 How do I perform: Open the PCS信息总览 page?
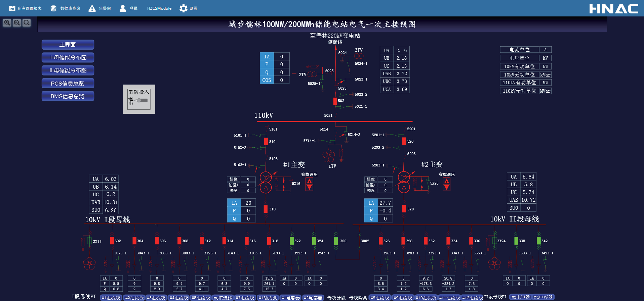(x=68, y=84)
